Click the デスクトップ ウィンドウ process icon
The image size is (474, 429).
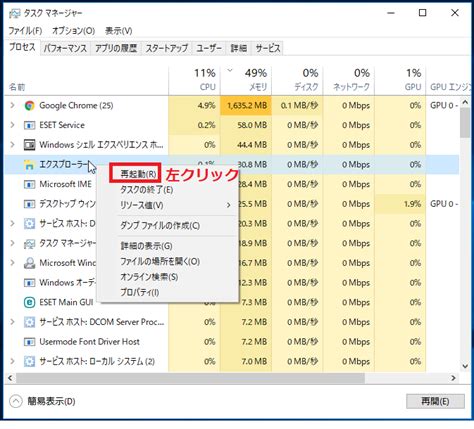29,204
